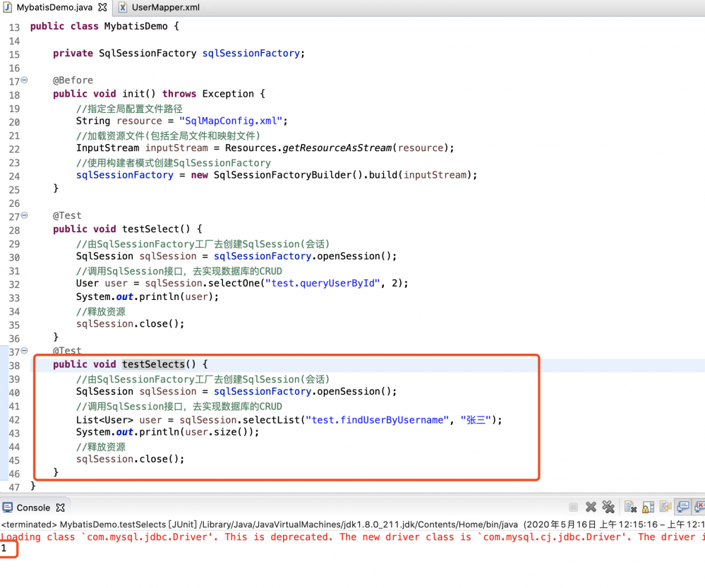This screenshot has height=588, width=705.
Task: Click getResourceAsStream on line 22
Action: 337,148
